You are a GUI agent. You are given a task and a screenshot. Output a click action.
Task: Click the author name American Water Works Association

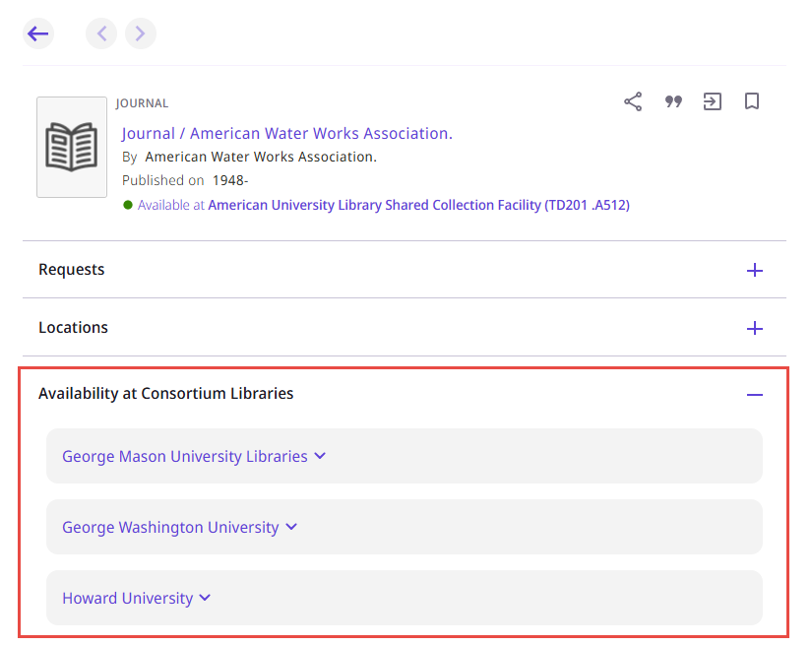260,157
